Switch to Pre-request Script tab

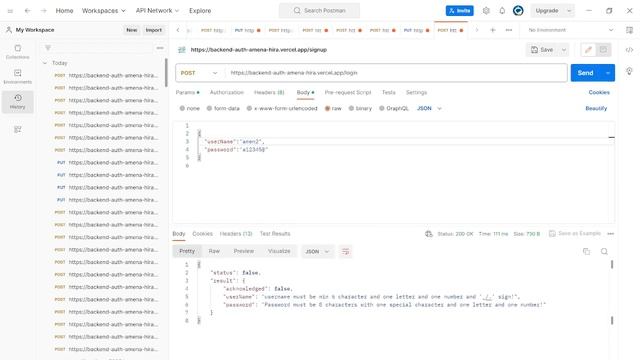pos(348,93)
